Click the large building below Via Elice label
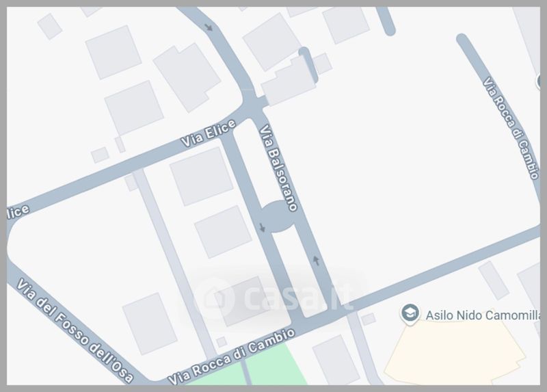Screen dimensions: 547x392 click(x=202, y=177)
